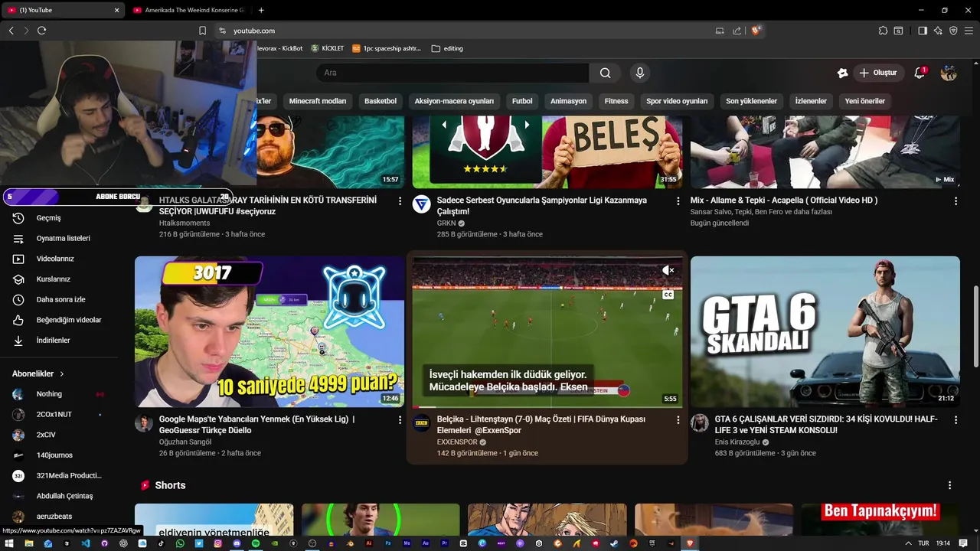Open options menu for Allame & Tepki mix
This screenshot has width=980, height=551.
[x=955, y=201]
